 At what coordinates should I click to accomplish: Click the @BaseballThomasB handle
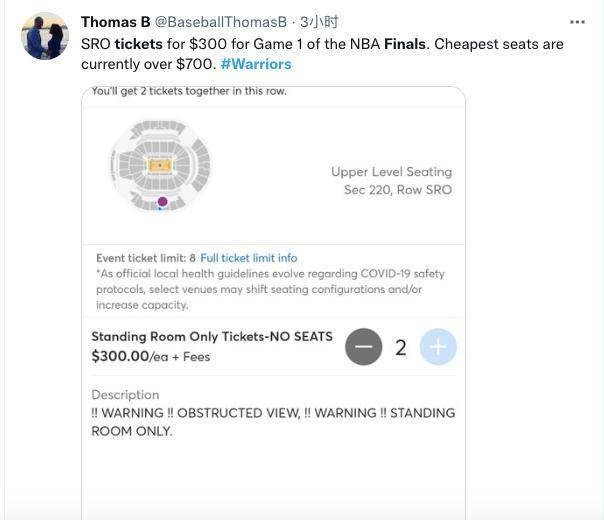221,22
